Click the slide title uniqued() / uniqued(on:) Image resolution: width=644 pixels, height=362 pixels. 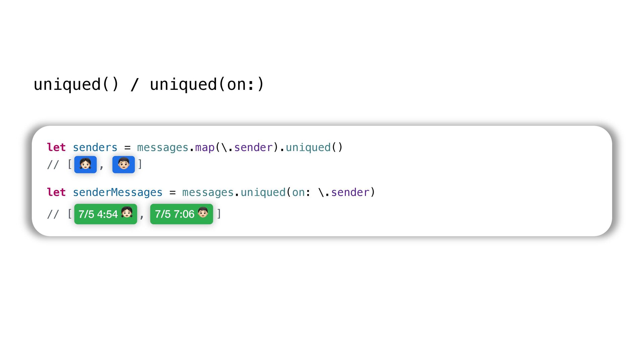pyautogui.click(x=149, y=84)
